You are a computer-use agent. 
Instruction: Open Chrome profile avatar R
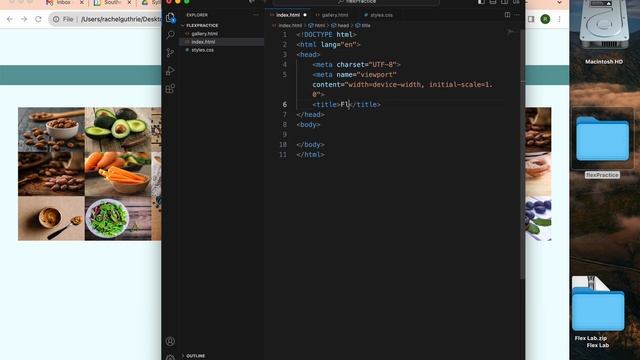545,19
